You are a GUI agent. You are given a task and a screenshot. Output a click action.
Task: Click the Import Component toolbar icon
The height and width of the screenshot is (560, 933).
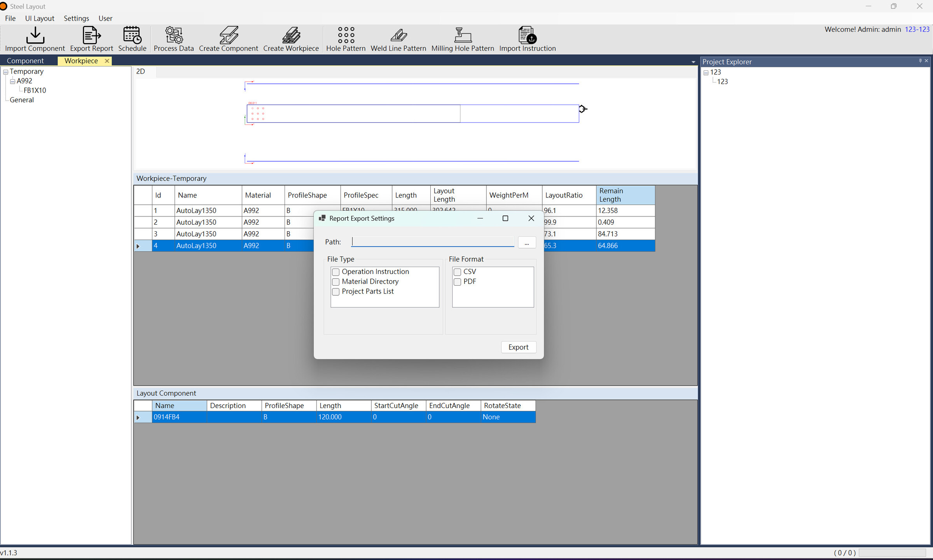[x=35, y=39]
